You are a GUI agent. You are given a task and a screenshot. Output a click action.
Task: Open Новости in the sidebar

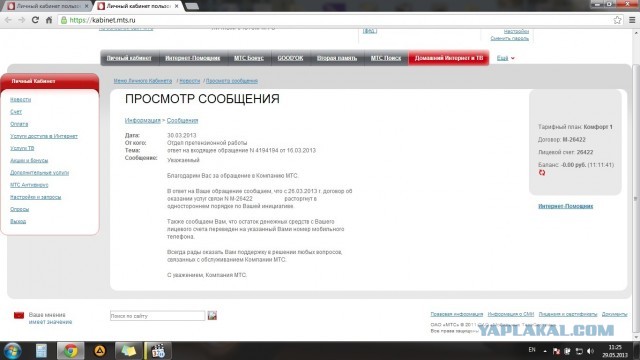(x=20, y=99)
